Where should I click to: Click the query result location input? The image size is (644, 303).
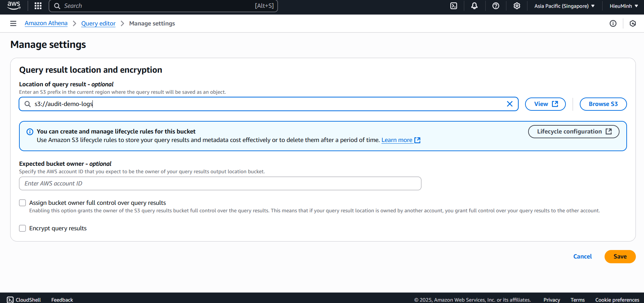pos(268,104)
